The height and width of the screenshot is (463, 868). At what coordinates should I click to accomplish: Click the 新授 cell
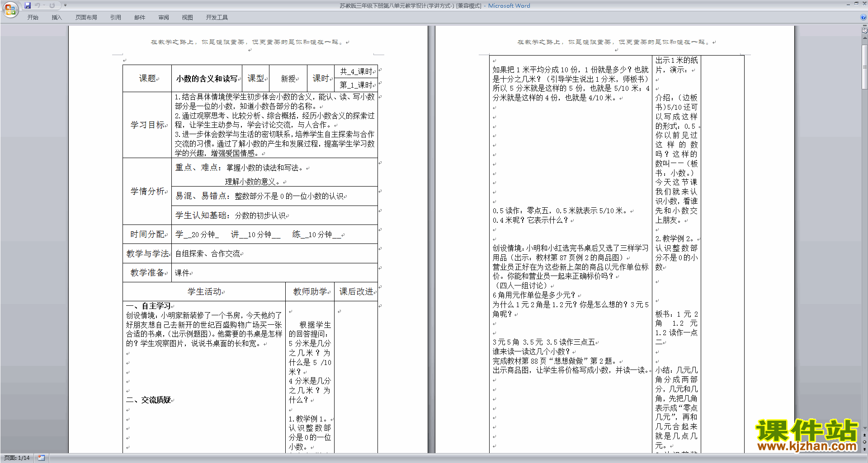pyautogui.click(x=288, y=79)
